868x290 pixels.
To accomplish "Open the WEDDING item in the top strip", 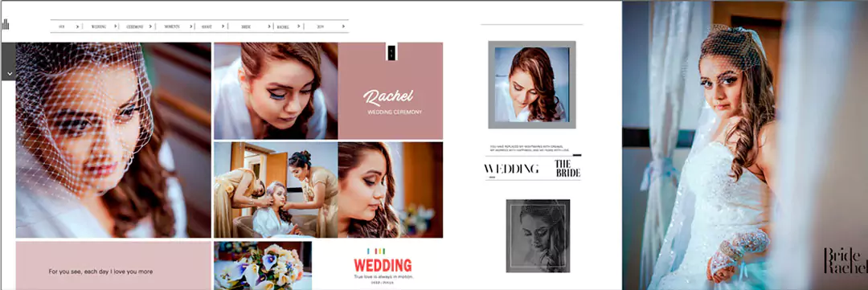I will coord(99,26).
